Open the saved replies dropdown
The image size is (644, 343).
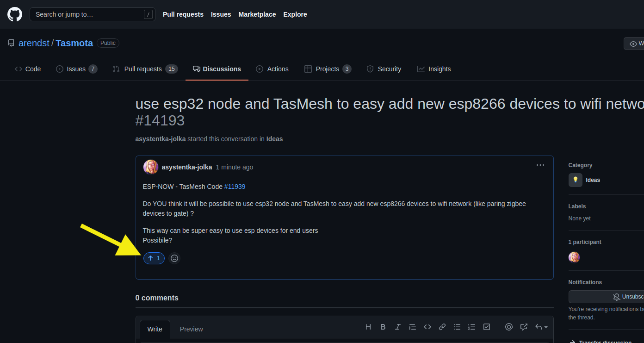coord(541,327)
